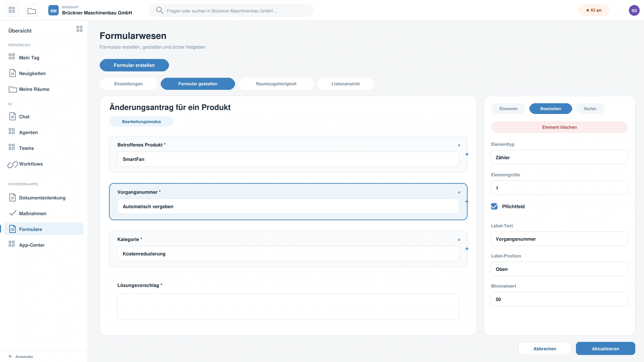Open the Betroffenes Produkt SmartFan dropdown

288,159
